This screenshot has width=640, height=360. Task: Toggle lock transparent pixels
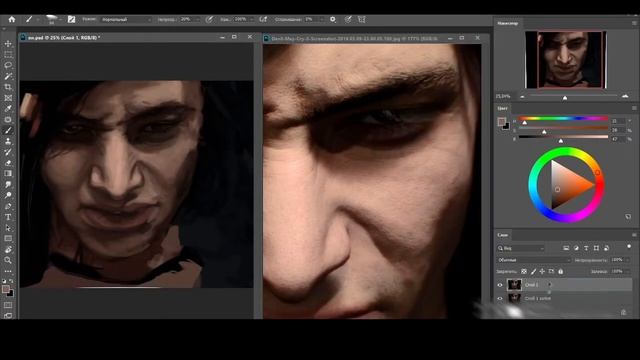(524, 271)
